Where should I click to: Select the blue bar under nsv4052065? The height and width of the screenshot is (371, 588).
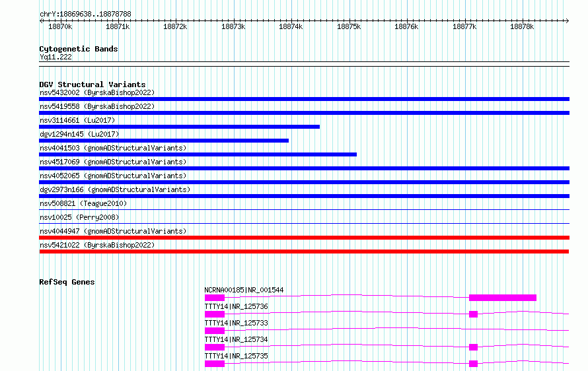coord(304,182)
